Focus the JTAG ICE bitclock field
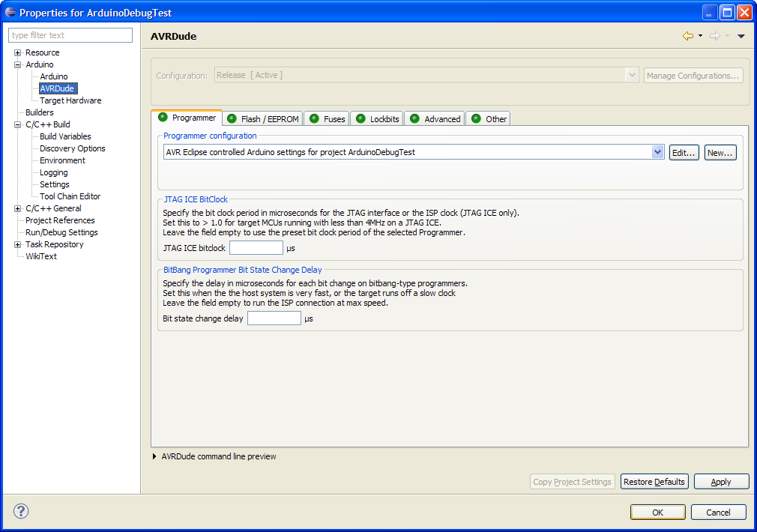This screenshot has height=532, width=757. coord(256,248)
